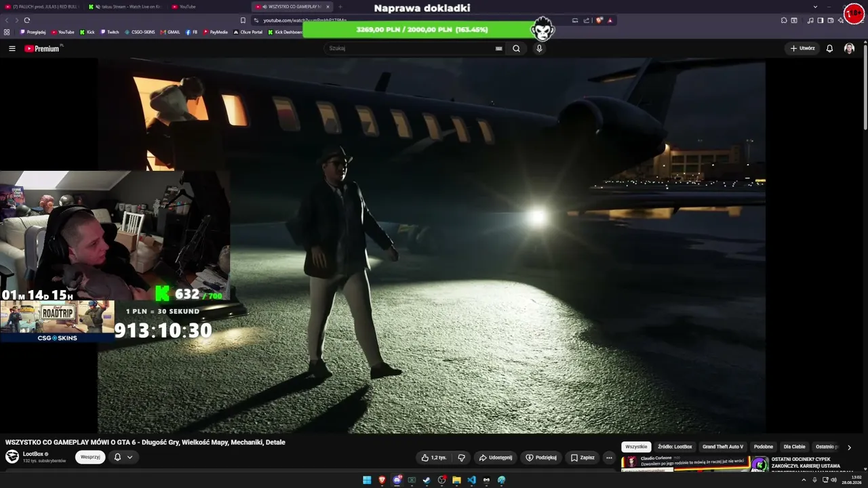Close the WSZYSTKO CO GAMEPLAY browser tab
Screen dimensions: 868x488
pyautogui.click(x=328, y=7)
